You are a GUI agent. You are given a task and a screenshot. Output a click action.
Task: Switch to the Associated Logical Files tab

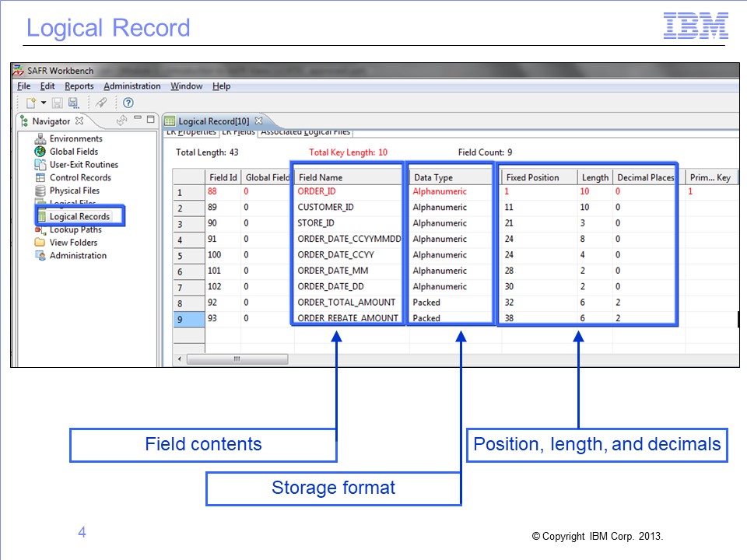point(305,132)
